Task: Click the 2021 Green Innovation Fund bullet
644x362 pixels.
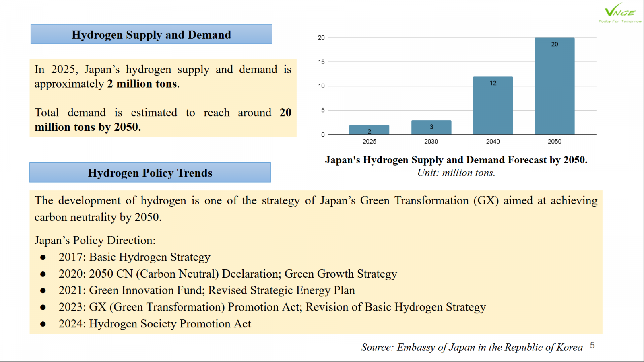Action: [x=206, y=290]
